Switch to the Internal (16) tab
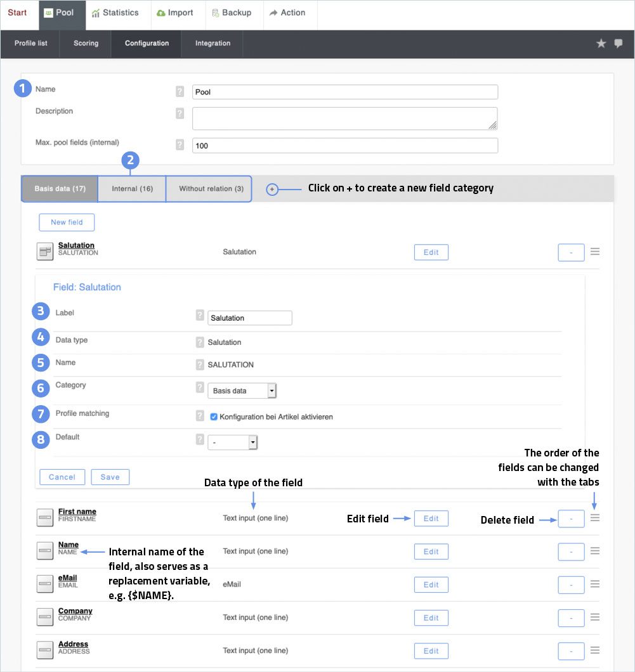The height and width of the screenshot is (672, 635). click(132, 189)
